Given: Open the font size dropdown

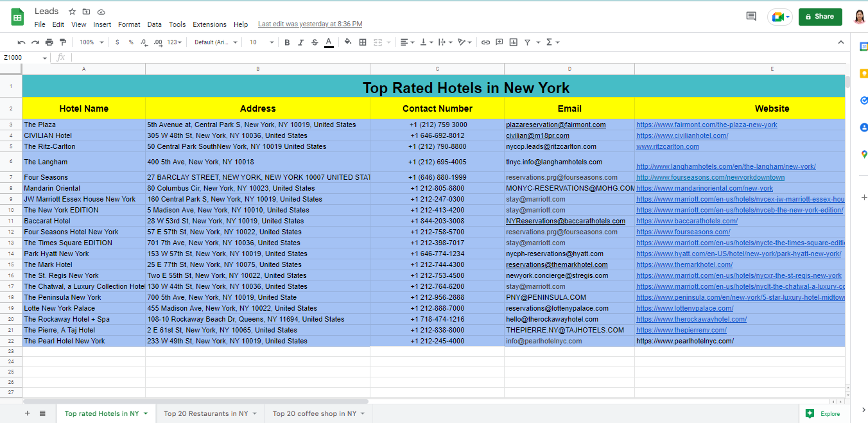Looking at the screenshot, I should (262, 42).
